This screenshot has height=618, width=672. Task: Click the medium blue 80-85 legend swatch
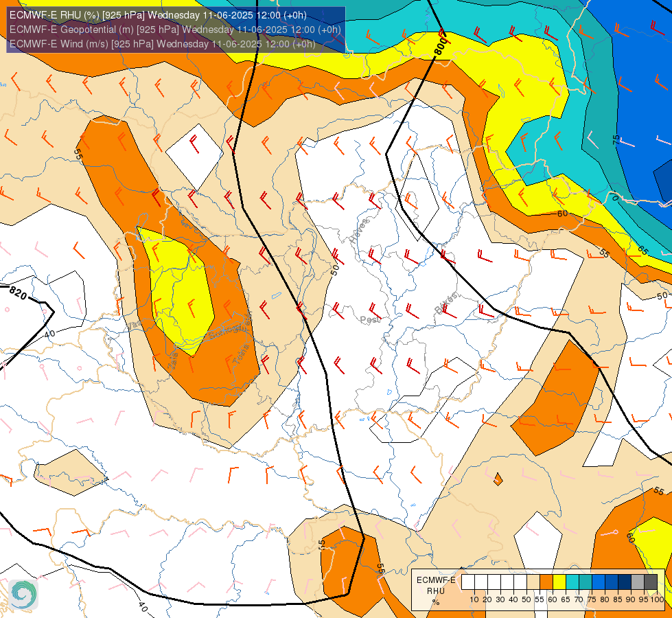(612, 582)
